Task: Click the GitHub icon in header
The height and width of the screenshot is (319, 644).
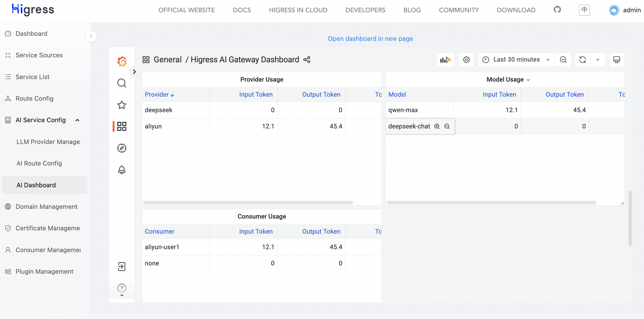Action: click(x=557, y=10)
